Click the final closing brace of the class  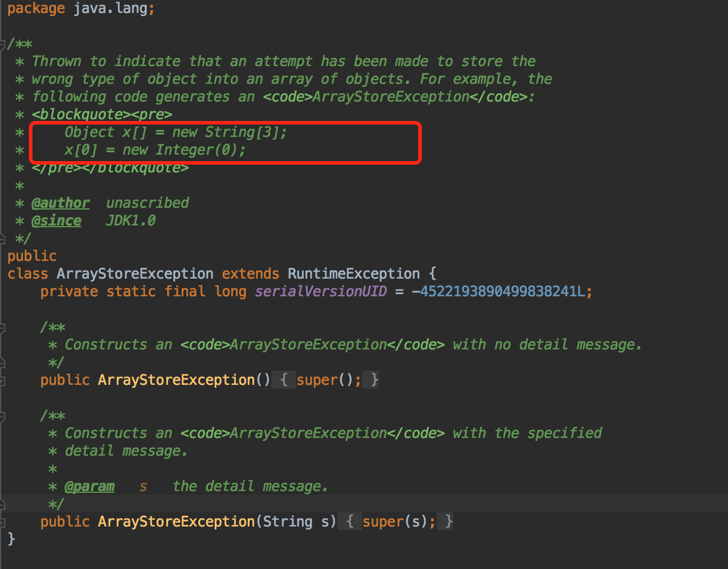pyautogui.click(x=11, y=538)
